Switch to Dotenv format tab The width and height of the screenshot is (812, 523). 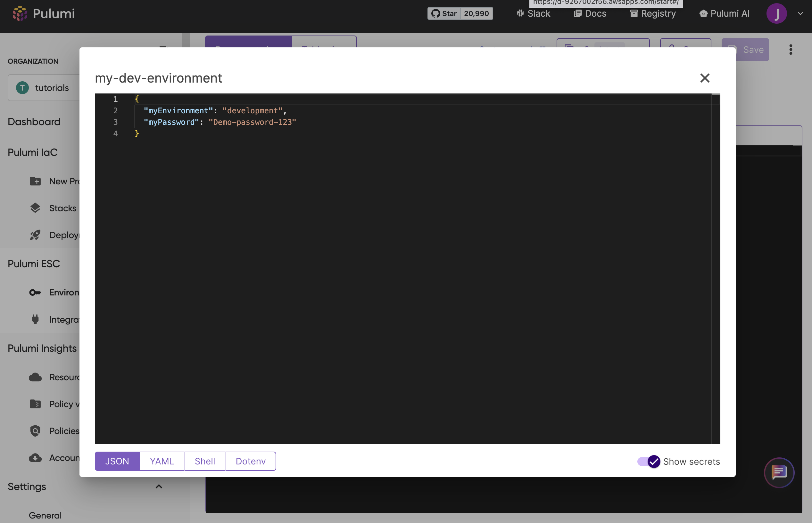[x=251, y=461]
